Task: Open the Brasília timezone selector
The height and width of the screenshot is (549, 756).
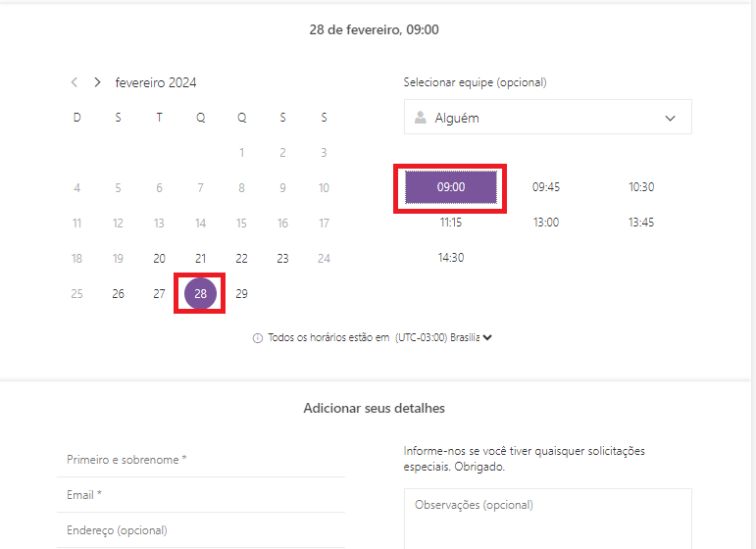Action: pyautogui.click(x=487, y=338)
